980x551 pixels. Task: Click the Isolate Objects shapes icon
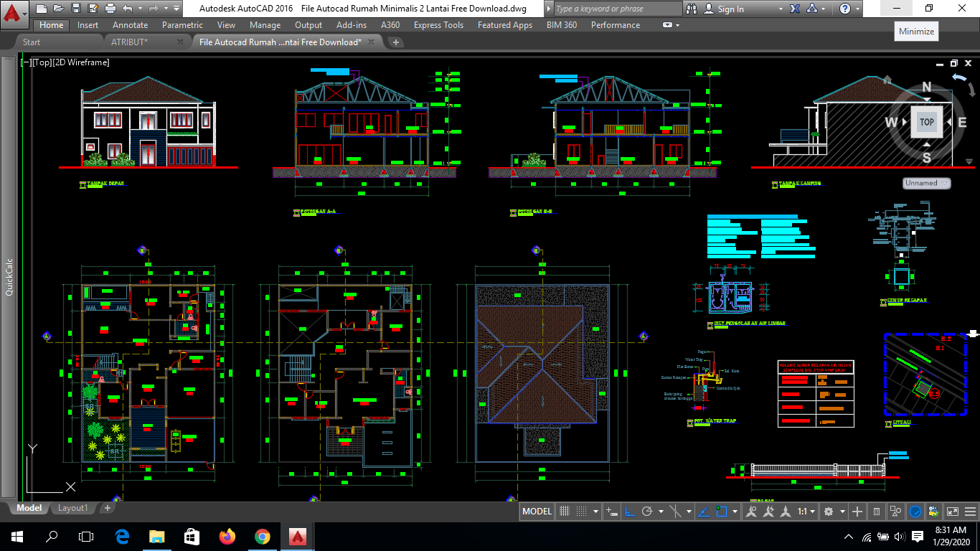click(895, 512)
